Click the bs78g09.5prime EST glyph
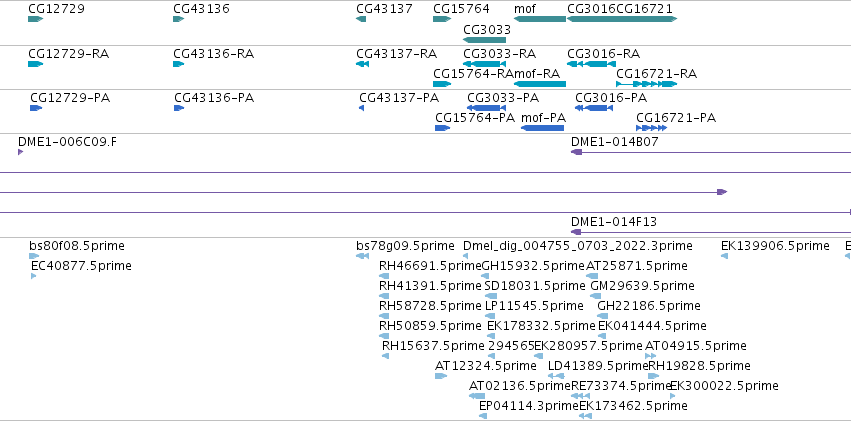The width and height of the screenshot is (851, 421). [363, 256]
